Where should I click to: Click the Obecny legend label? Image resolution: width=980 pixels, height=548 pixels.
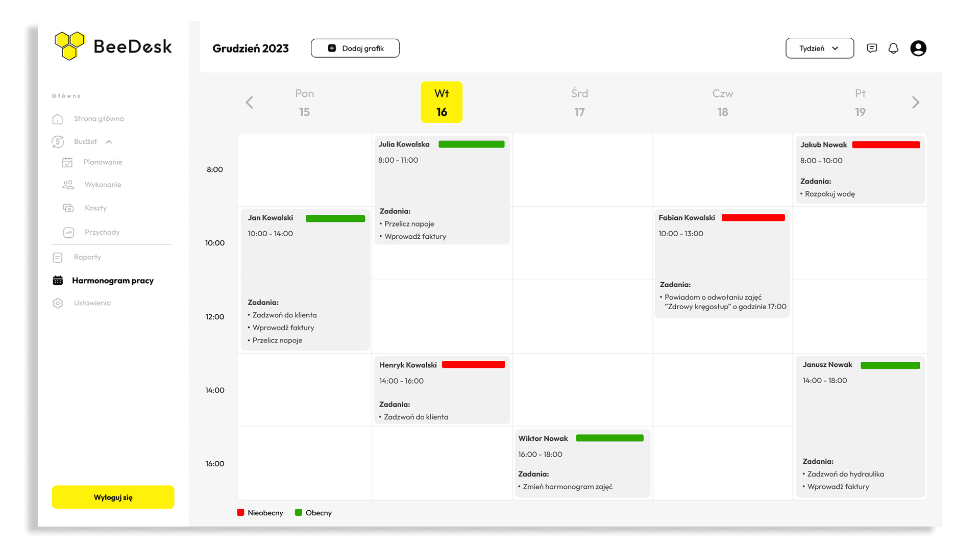[318, 513]
